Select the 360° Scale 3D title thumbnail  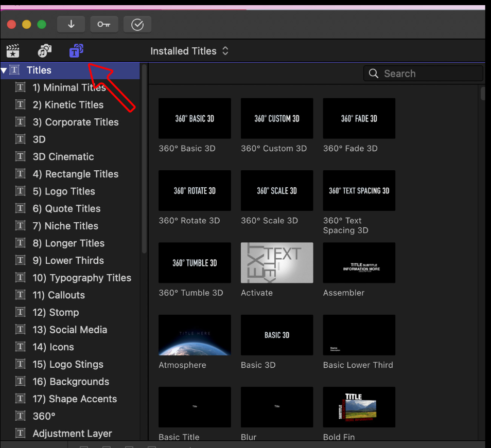click(x=277, y=190)
